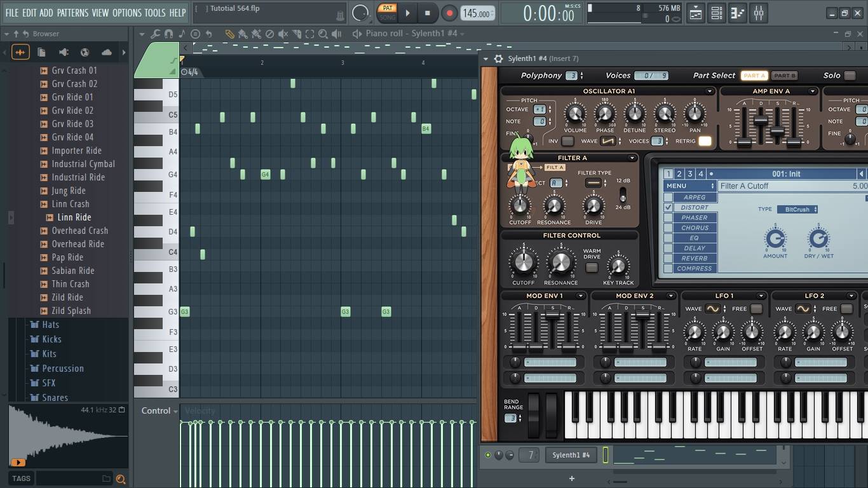
Task: Select the Mute tool in piano roll
Action: click(283, 34)
